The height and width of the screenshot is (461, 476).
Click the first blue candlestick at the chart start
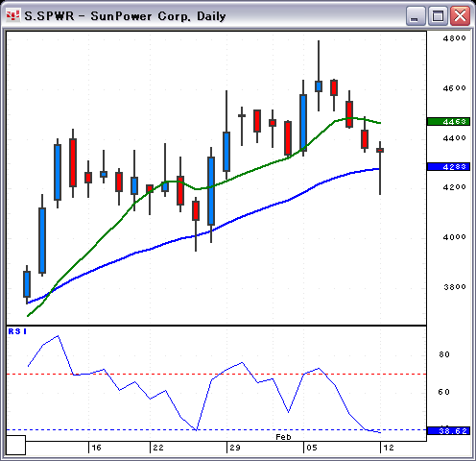pyautogui.click(x=27, y=284)
